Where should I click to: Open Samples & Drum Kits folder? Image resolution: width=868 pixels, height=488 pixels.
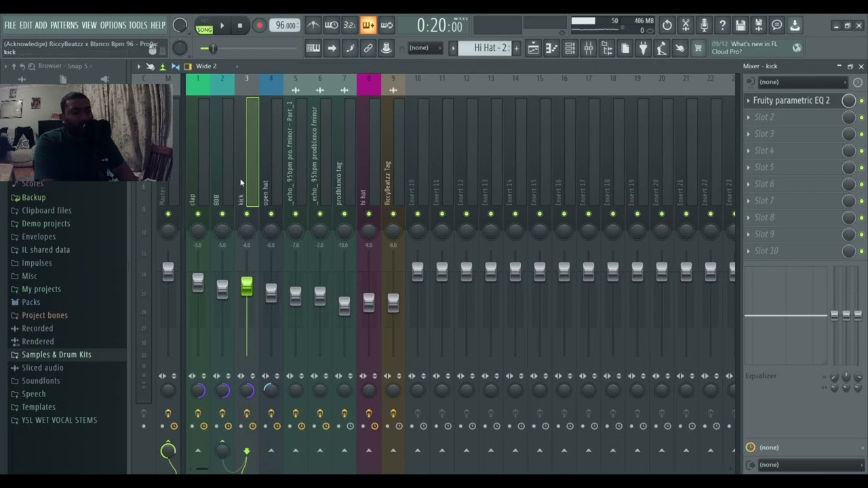pos(56,354)
